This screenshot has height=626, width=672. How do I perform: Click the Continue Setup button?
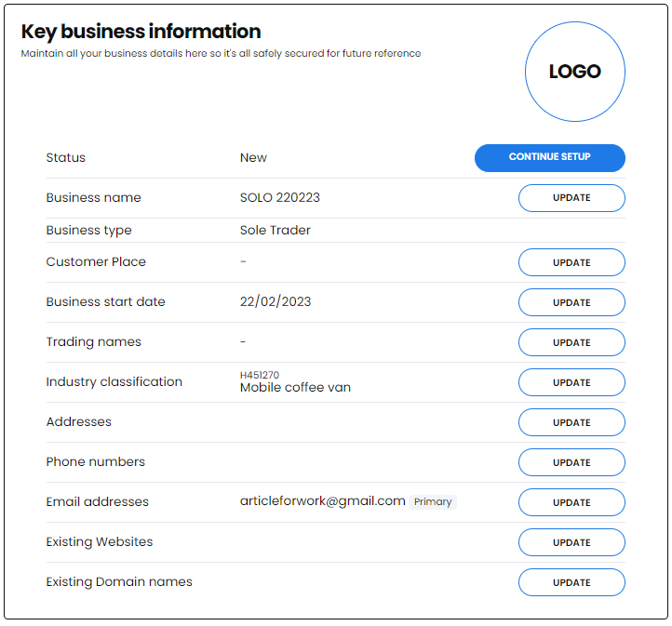pos(549,157)
